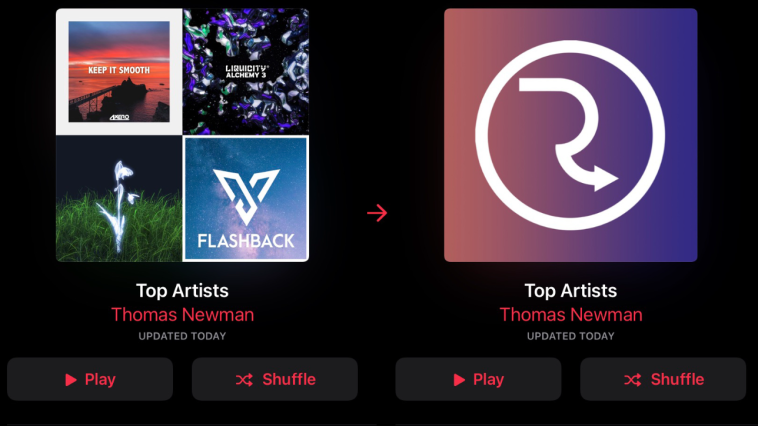This screenshot has height=426, width=758.
Task: Shuffle the playlist with the collage artwork
Action: 275,379
